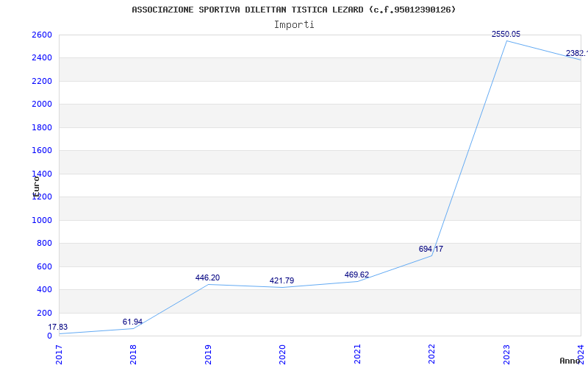This screenshot has width=588, height=368.
Task: Select the 2550.05 data label
Action: (506, 34)
